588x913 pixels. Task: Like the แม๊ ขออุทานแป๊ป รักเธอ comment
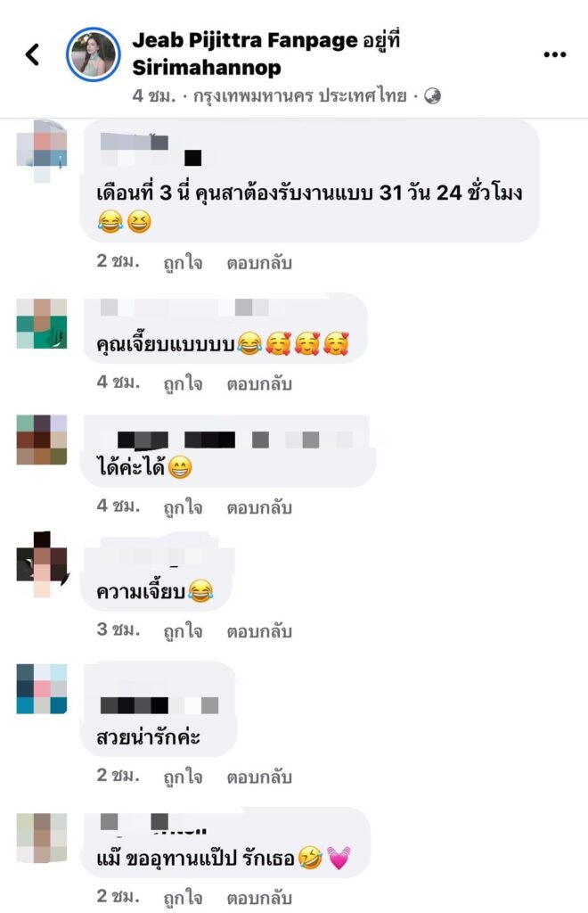(x=183, y=899)
